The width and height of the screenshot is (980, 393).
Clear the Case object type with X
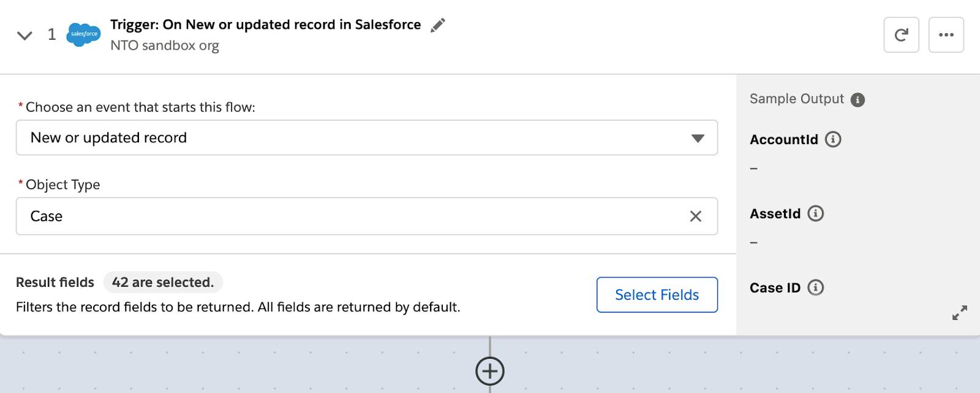coord(695,216)
